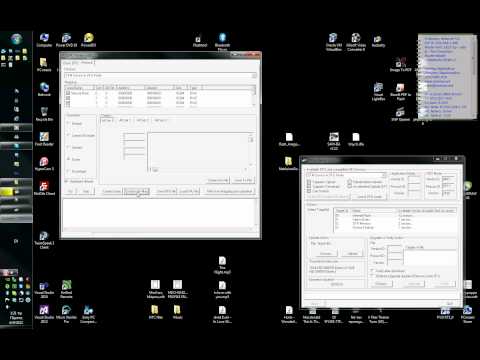The image size is (480, 360).
Task: Toggle the Manifestation tolerant checkbox
Action: [349, 182]
